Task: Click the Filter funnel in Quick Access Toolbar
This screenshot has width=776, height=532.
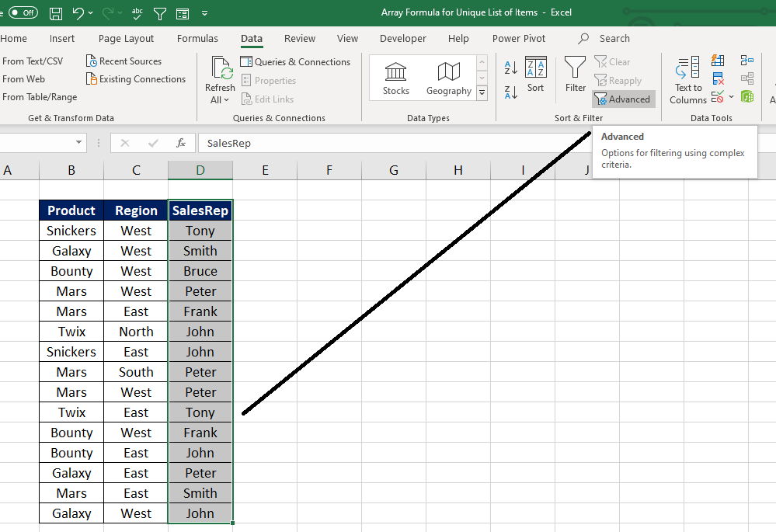Action: (x=160, y=13)
